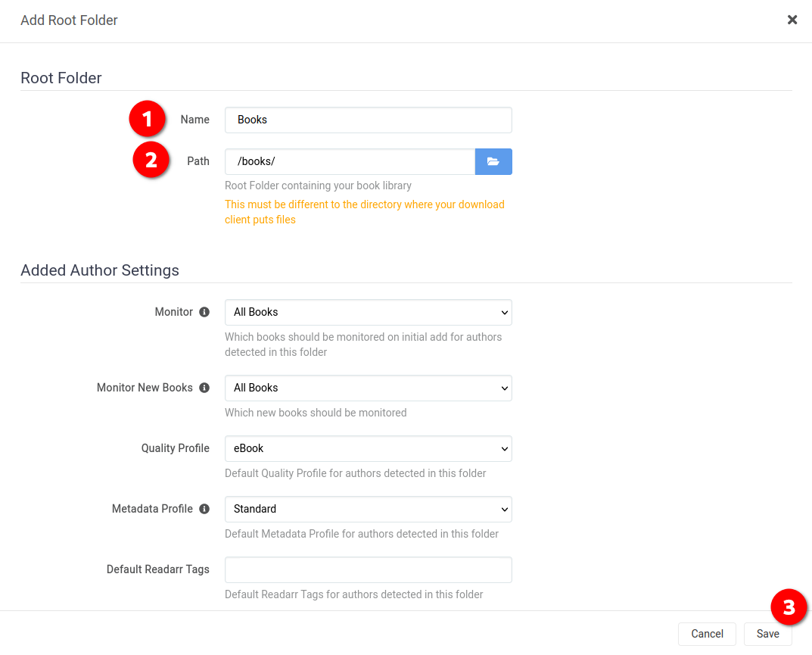Open the Monitor New Books dropdown
Screen dimensions: 812x655
click(369, 388)
